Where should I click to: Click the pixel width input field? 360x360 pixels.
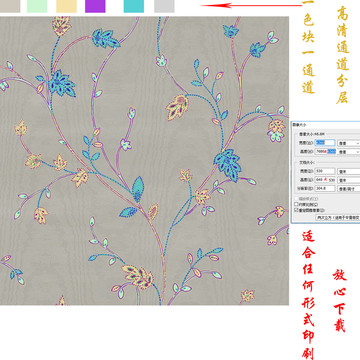(325, 143)
